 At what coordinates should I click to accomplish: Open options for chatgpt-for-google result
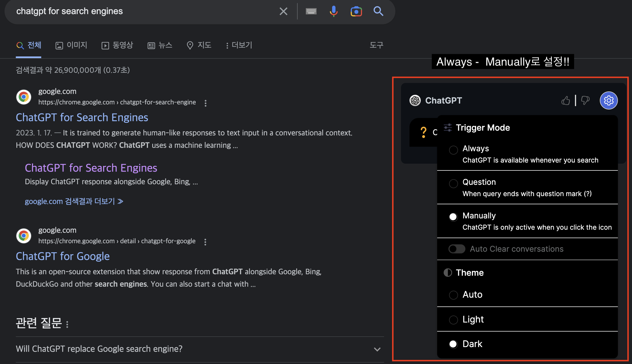click(x=205, y=242)
